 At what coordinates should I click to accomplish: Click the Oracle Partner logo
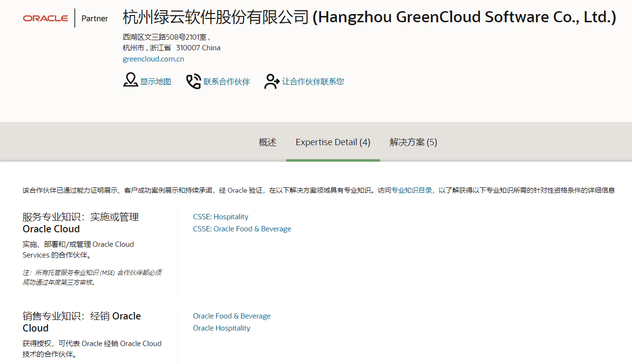[65, 18]
